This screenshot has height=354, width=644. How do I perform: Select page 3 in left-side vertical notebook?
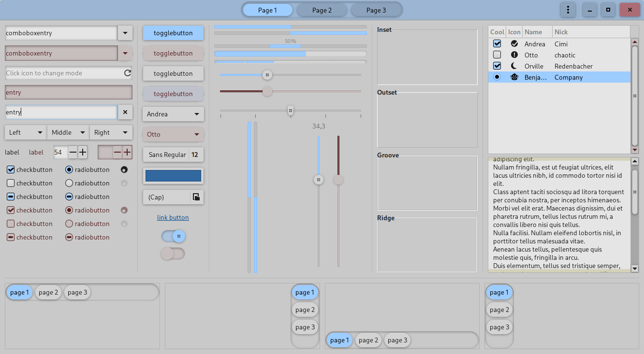pos(499,327)
